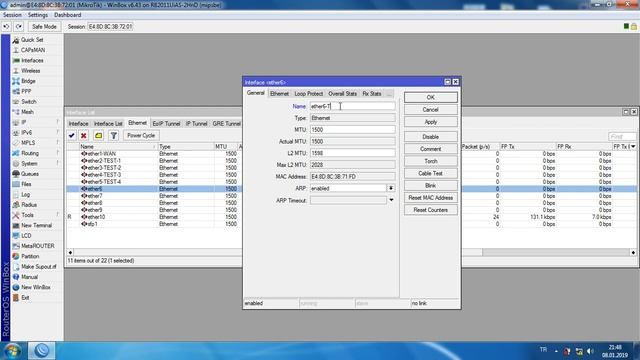The height and width of the screenshot is (360, 640).
Task: Open Quick Set in the sidebar
Action: pos(32,40)
